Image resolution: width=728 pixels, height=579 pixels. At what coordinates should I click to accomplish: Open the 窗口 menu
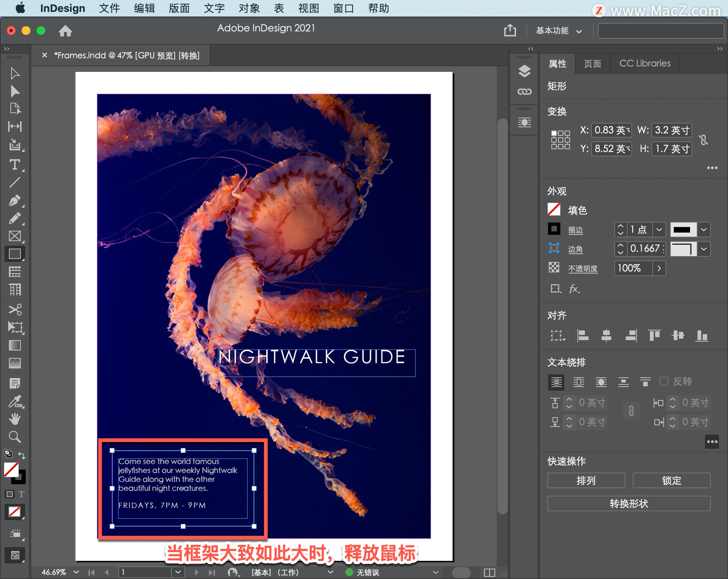pos(344,8)
